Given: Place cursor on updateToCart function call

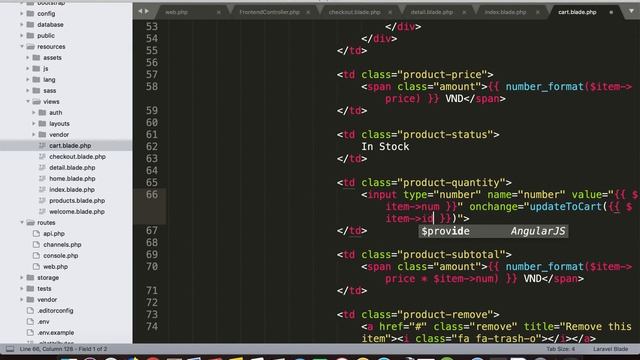Looking at the screenshot, I should (x=566, y=207).
